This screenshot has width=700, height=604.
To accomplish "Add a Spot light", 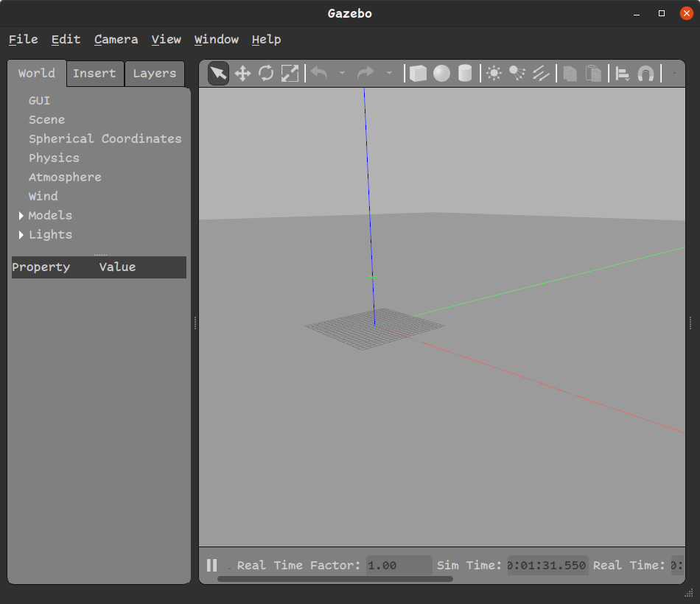I will pyautogui.click(x=517, y=73).
